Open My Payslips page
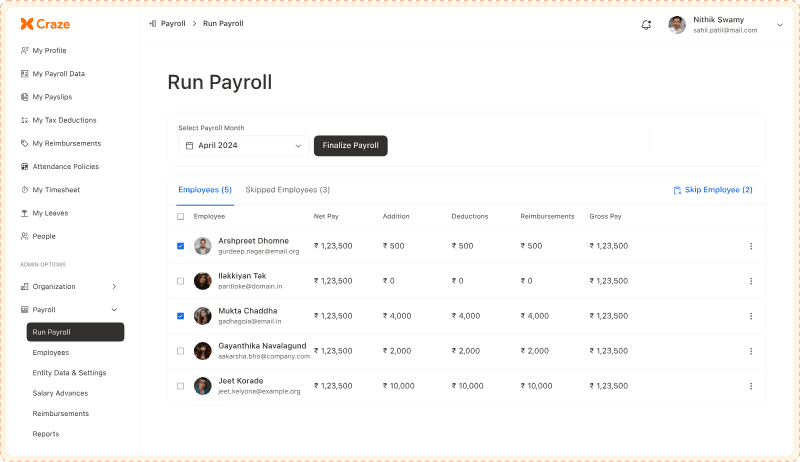The height and width of the screenshot is (462, 800). [x=52, y=97]
